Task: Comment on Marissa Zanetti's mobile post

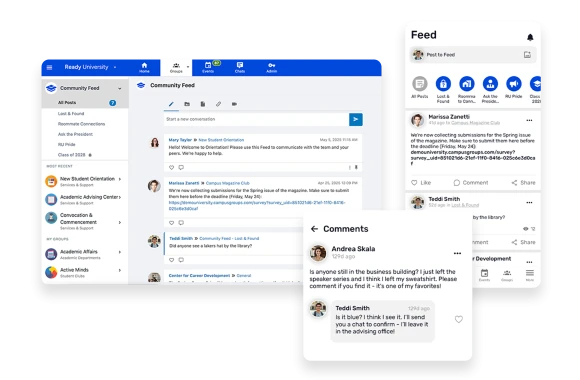Action: click(x=471, y=183)
